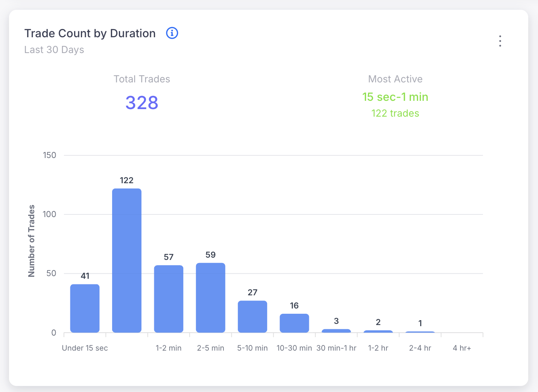The image size is (538, 392).
Task: Click the 2-4 hr bar
Action: (x=420, y=332)
